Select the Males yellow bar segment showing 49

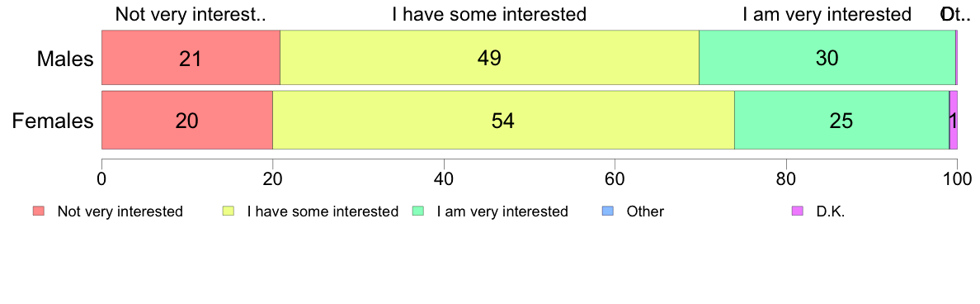click(x=489, y=58)
